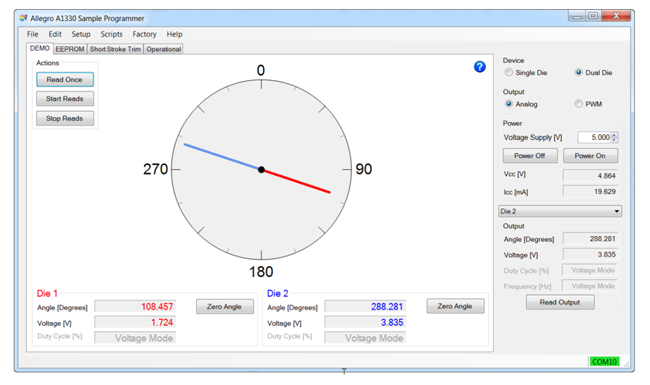The width and height of the screenshot is (650, 385).
Task: Click Die 2 Angle field showing 288.281
Action: (365, 307)
